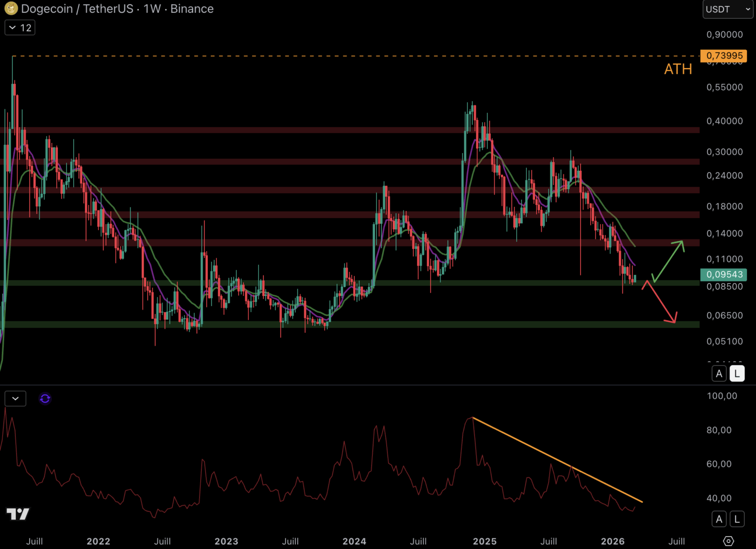
Task: Click the green 0,09543 current price label
Action: click(723, 274)
